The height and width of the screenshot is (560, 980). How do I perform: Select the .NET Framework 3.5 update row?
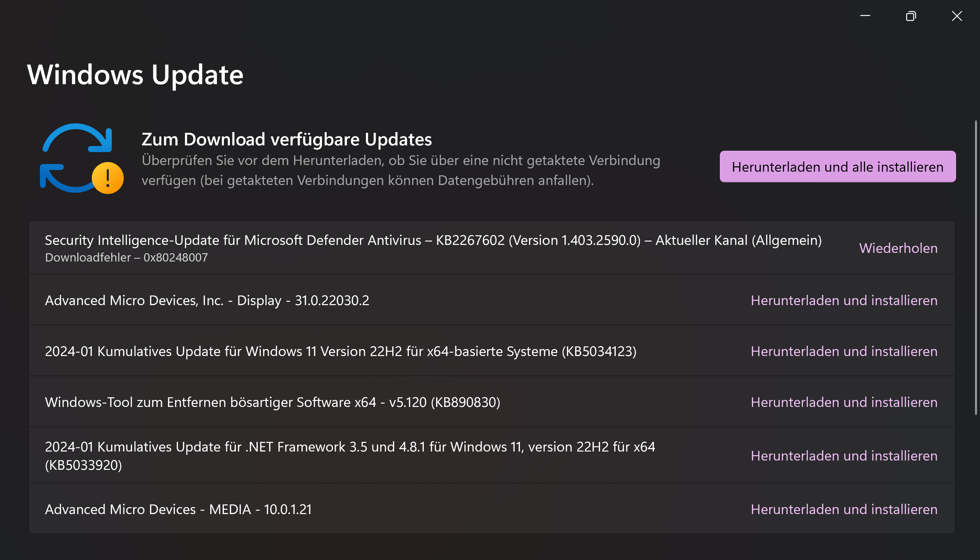346,456
